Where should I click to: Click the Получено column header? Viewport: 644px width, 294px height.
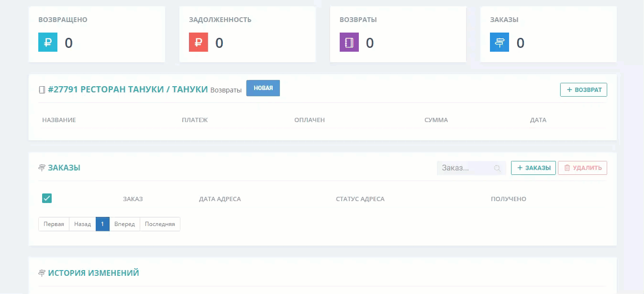click(509, 199)
